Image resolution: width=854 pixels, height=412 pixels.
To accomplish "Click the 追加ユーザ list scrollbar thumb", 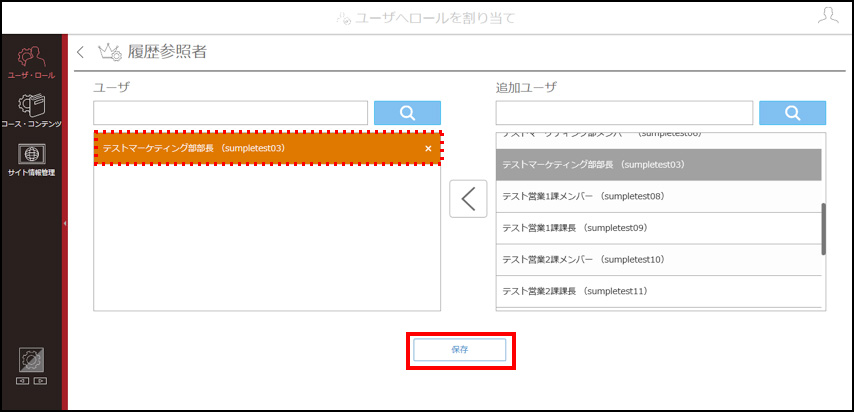I will pyautogui.click(x=824, y=229).
